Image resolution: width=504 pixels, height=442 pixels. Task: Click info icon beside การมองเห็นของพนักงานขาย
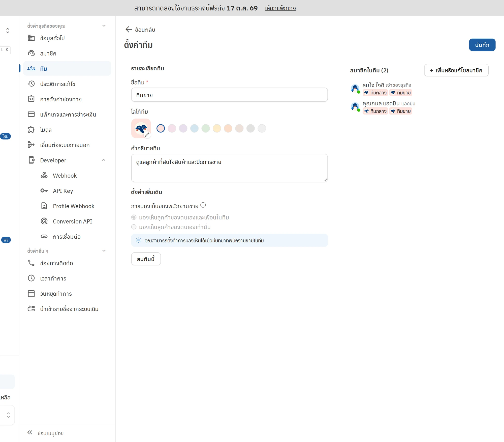click(x=203, y=205)
